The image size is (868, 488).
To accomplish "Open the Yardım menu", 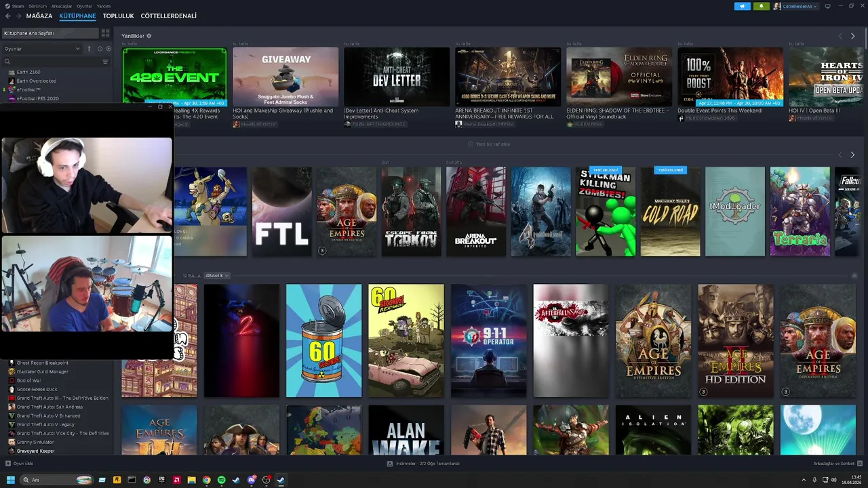I will point(103,6).
